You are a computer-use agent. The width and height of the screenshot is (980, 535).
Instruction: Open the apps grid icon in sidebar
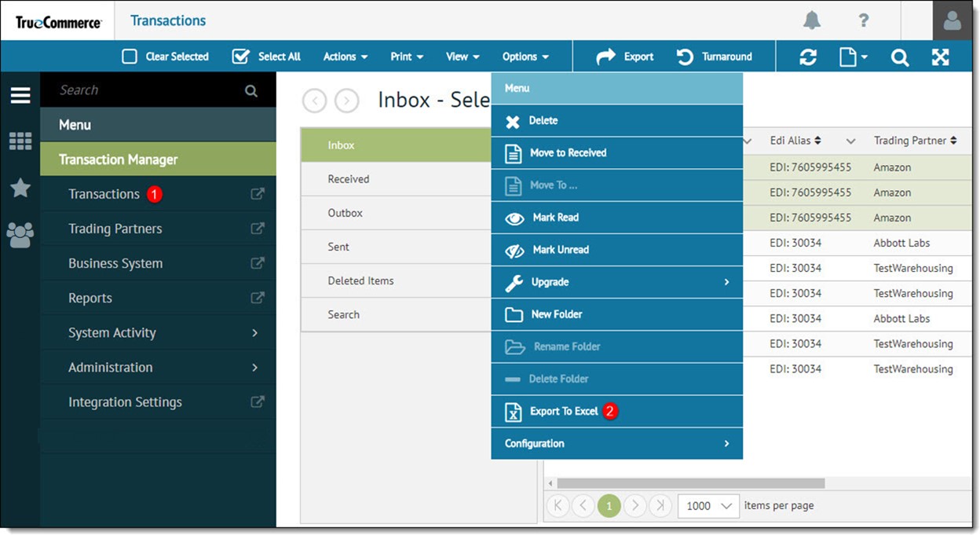tap(20, 141)
